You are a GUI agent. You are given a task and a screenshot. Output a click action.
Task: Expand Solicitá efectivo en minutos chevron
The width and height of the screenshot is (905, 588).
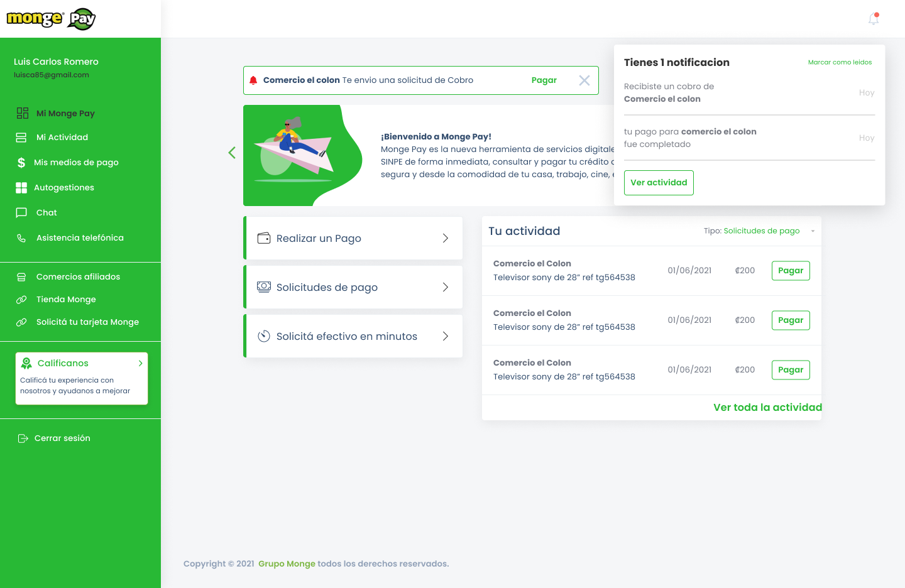coord(446,336)
